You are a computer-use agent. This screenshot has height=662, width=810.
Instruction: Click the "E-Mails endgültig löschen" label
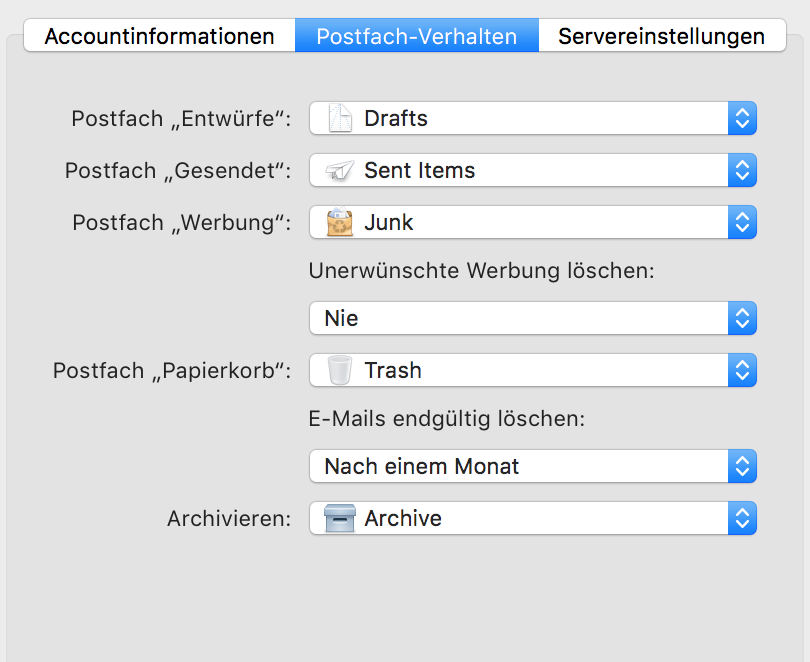tap(446, 419)
